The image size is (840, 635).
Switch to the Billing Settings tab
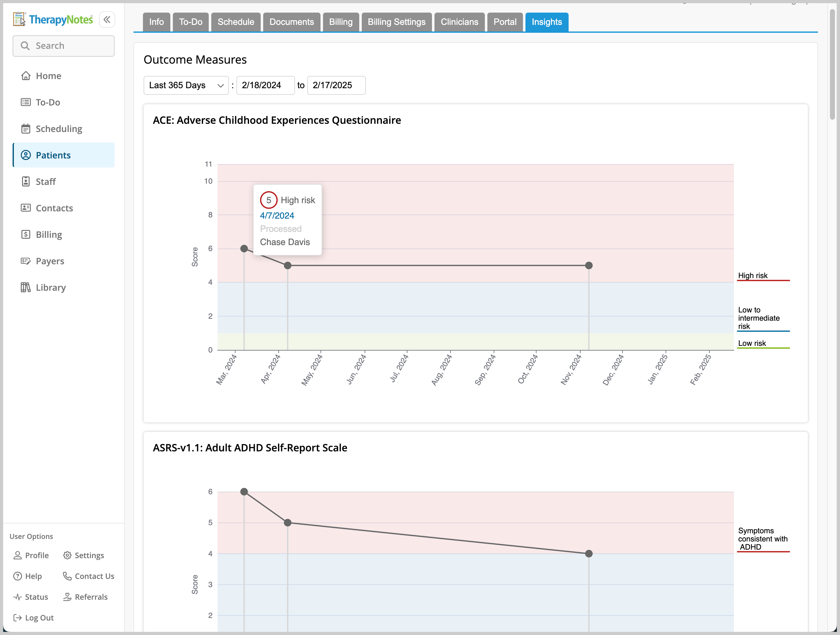(396, 22)
